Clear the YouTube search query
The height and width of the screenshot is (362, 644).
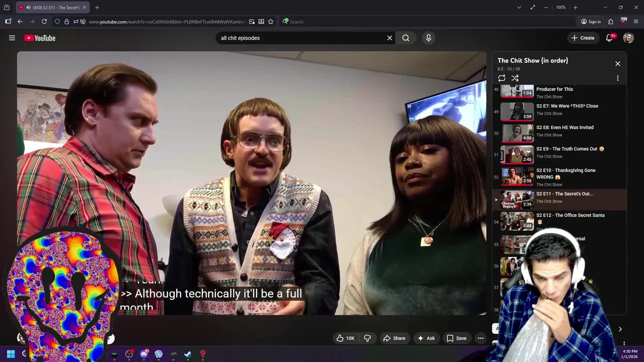pyautogui.click(x=389, y=38)
